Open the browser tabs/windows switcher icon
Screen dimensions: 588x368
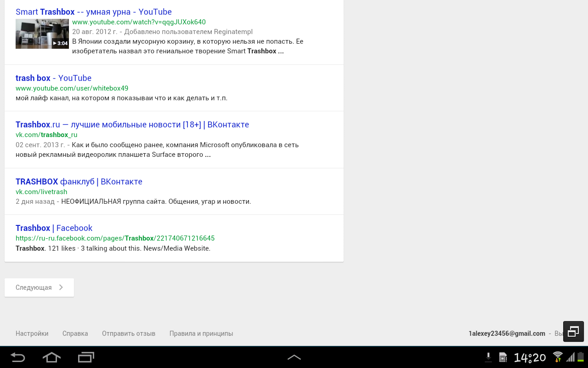tap(573, 331)
